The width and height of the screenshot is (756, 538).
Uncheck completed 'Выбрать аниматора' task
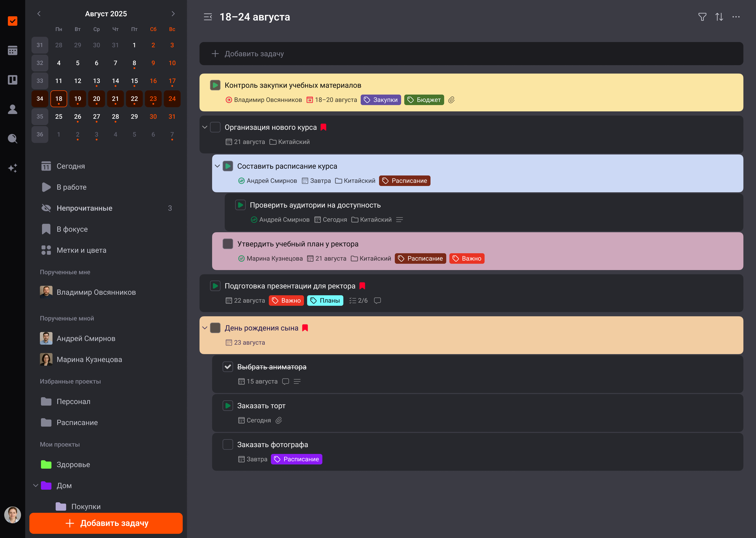pos(228,367)
